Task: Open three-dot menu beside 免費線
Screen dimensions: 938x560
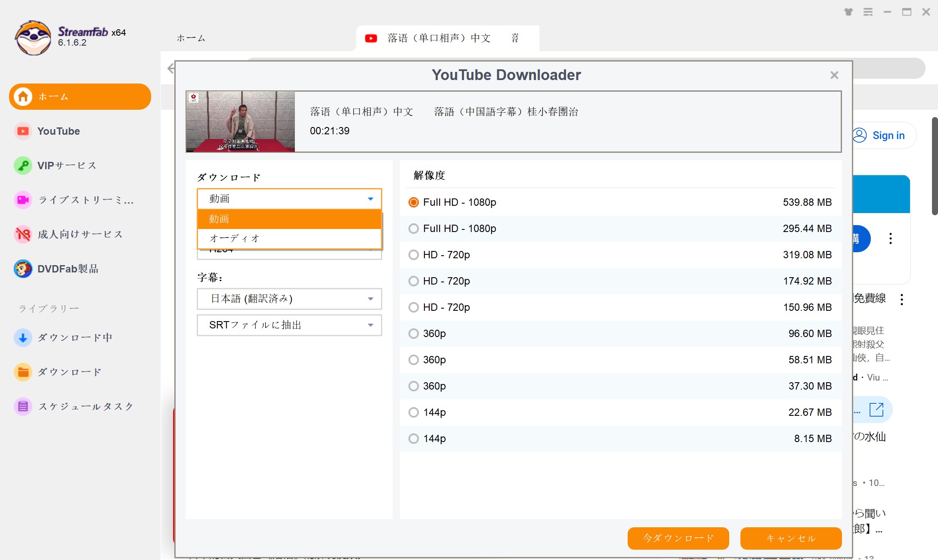Action: pyautogui.click(x=902, y=299)
